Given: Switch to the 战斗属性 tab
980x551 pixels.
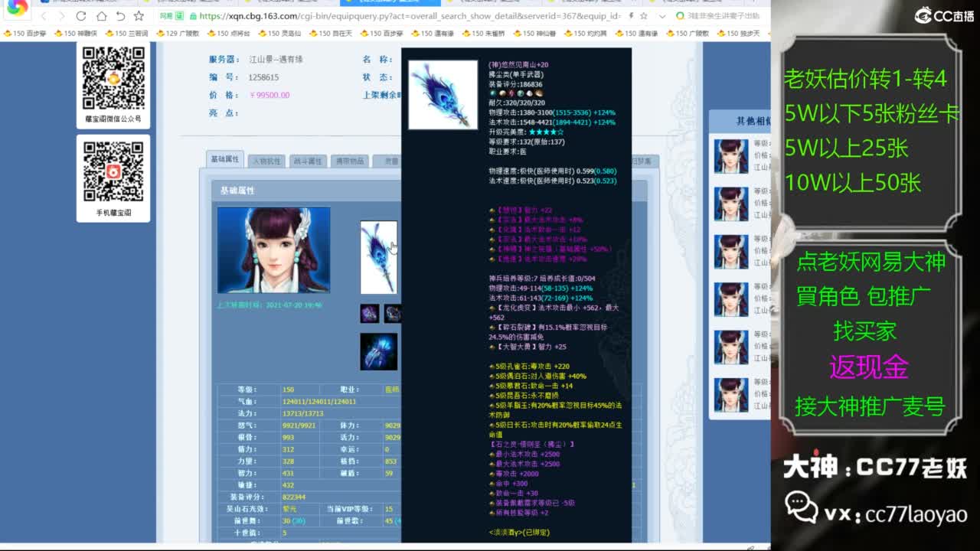Looking at the screenshot, I should click(x=308, y=161).
